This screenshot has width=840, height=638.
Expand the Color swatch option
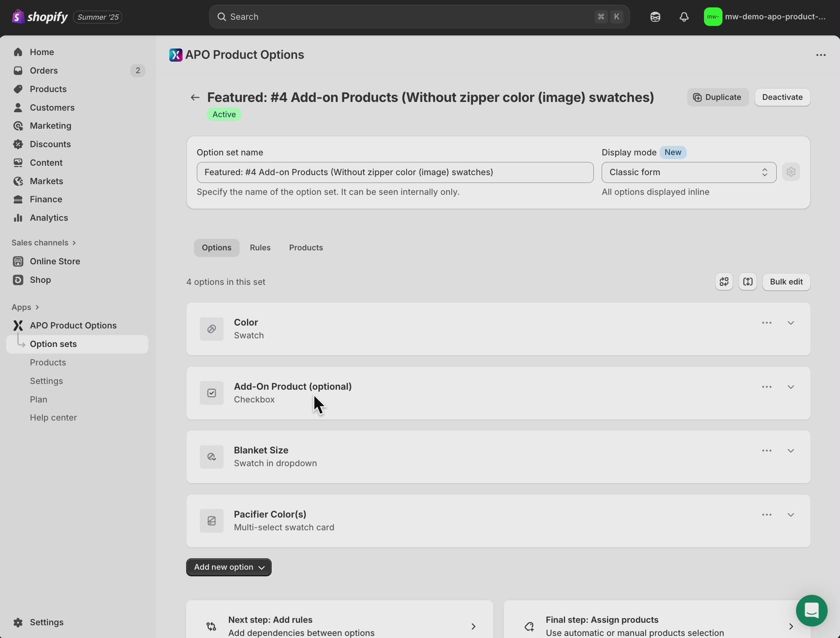click(x=790, y=323)
